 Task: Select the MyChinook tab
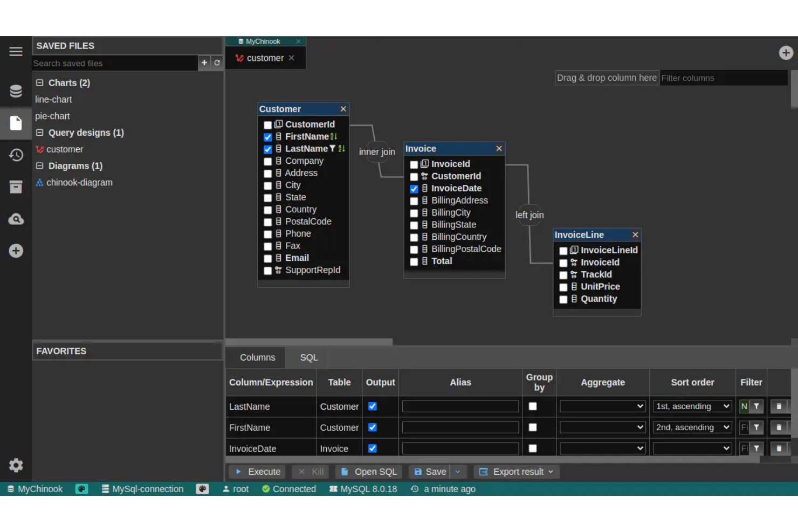coord(262,41)
